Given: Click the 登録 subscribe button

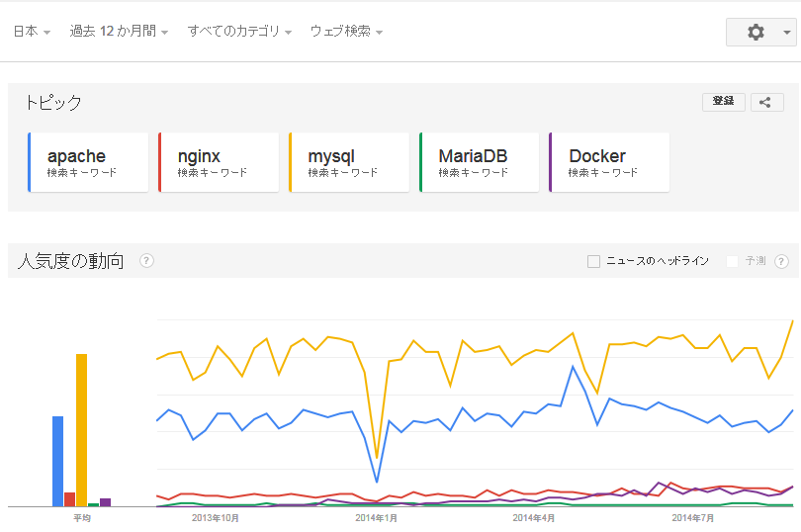Looking at the screenshot, I should (x=724, y=102).
